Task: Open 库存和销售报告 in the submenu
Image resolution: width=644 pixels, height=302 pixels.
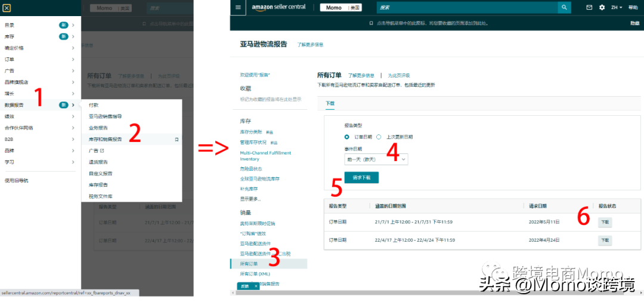Action: click(105, 139)
